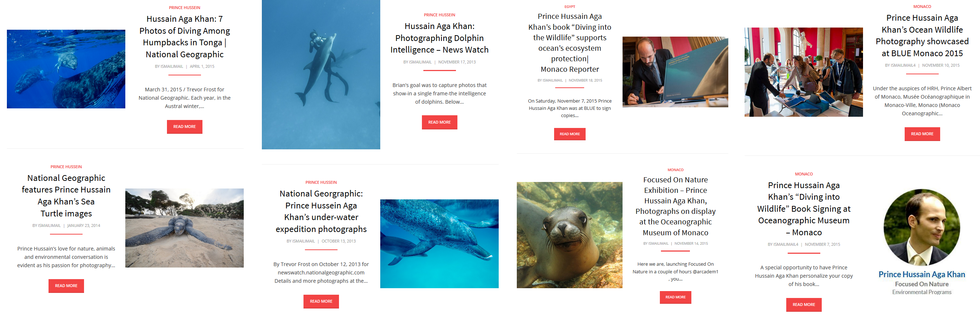Click the diver with dolphin photo
Screen dimensions: 980x319
click(321, 75)
